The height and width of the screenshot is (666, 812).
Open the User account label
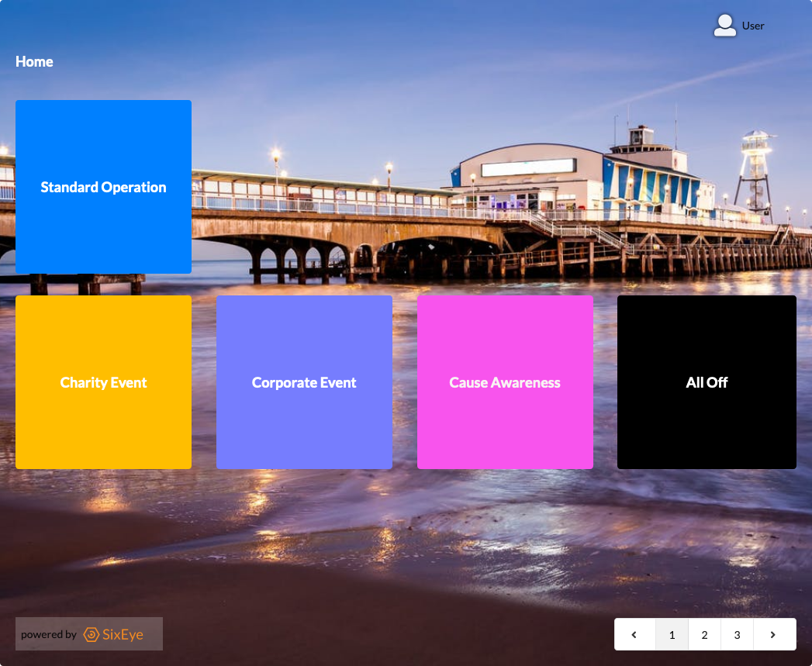coord(752,26)
